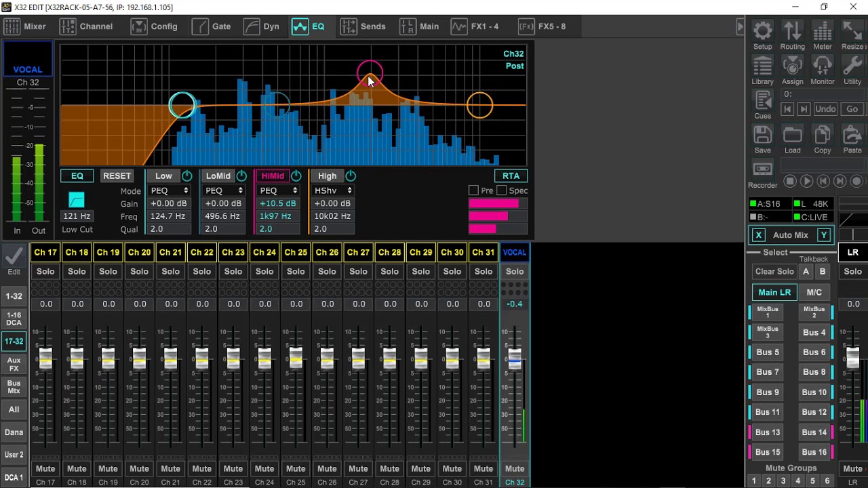Open the Setup gear icon

(762, 31)
